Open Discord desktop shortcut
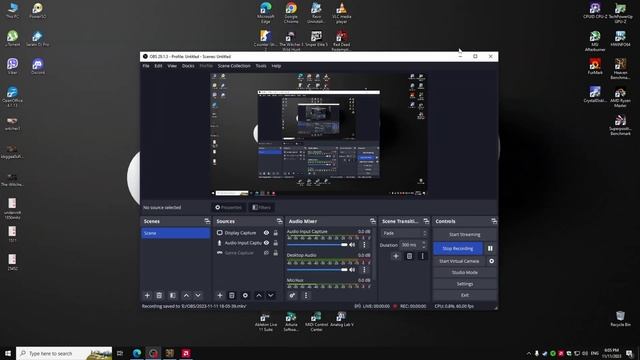This screenshot has height=360, width=640. click(x=38, y=67)
